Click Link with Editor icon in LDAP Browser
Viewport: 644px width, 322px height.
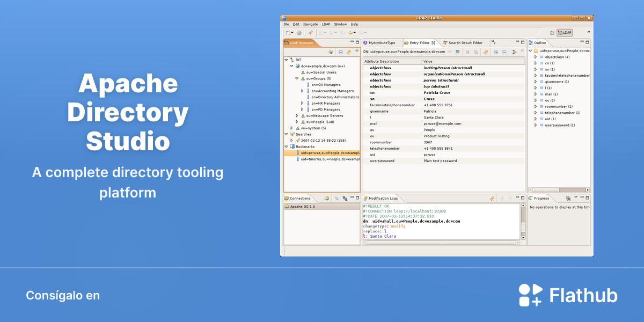[x=349, y=52]
